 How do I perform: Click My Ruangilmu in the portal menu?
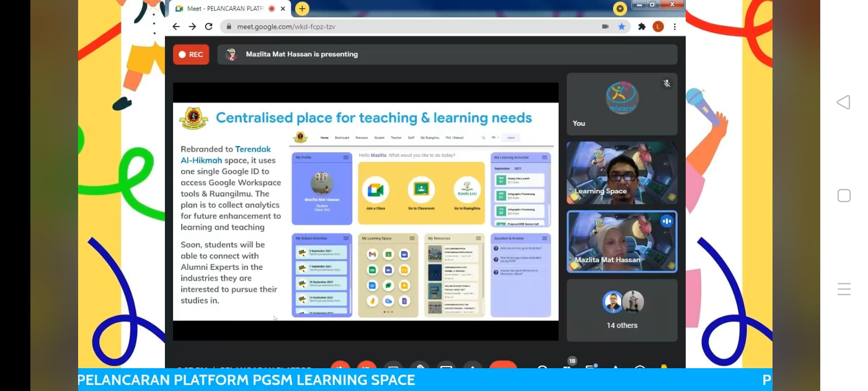pyautogui.click(x=430, y=138)
